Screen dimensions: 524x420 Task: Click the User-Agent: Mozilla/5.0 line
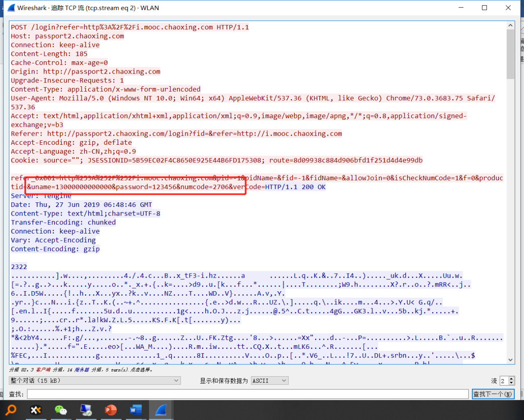point(253,98)
